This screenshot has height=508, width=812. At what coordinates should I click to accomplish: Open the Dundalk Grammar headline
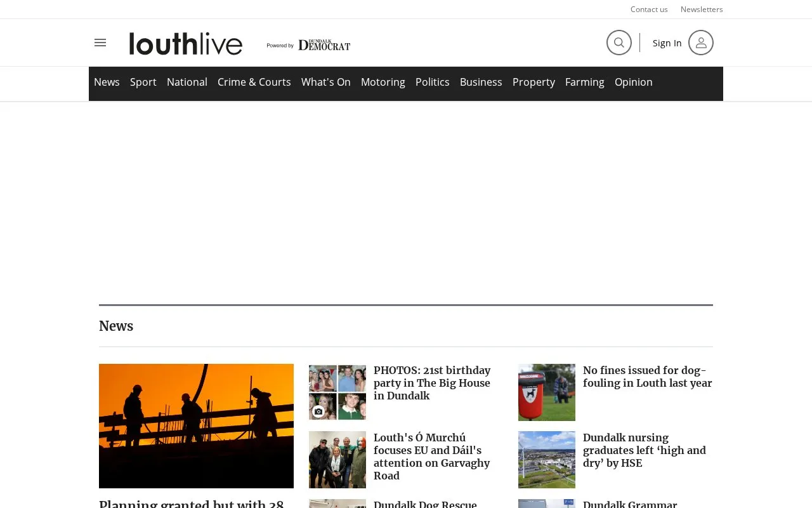630,504
